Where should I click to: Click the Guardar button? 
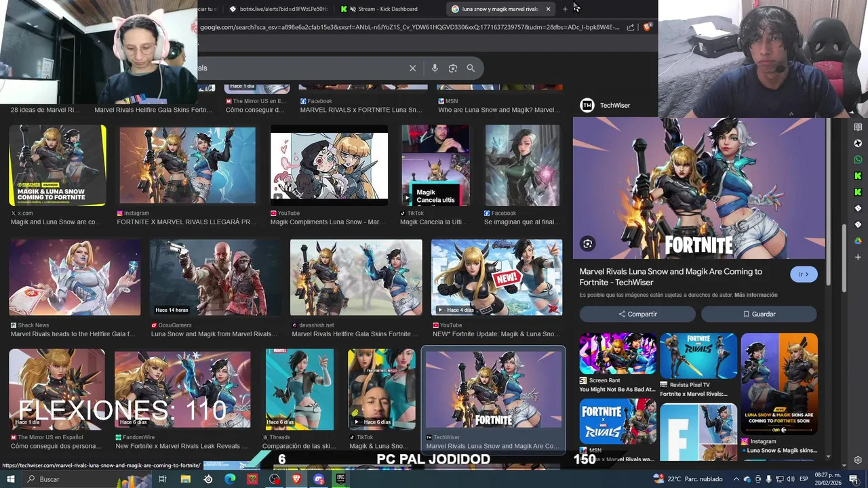[x=759, y=314]
